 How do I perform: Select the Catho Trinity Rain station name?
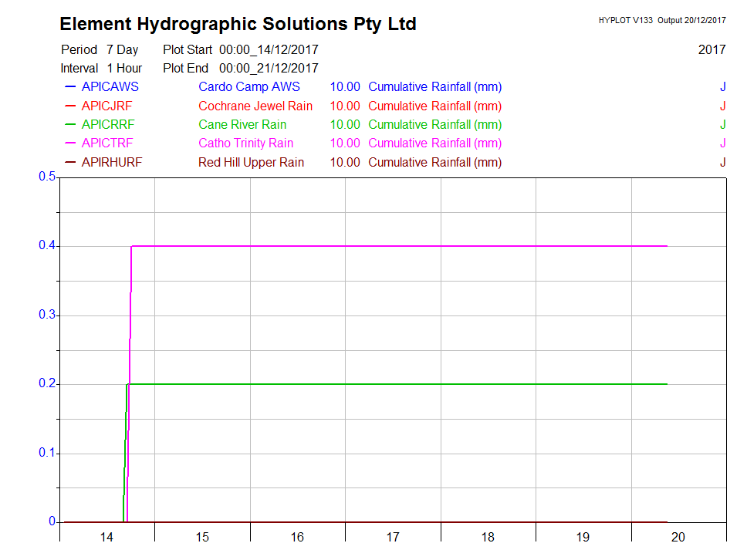(x=245, y=143)
